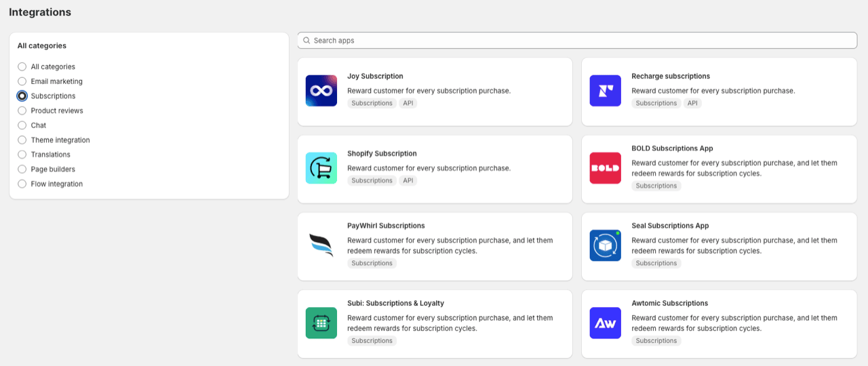Open the PayWhirl Subscriptions title
This screenshot has width=868, height=366.
pos(386,226)
